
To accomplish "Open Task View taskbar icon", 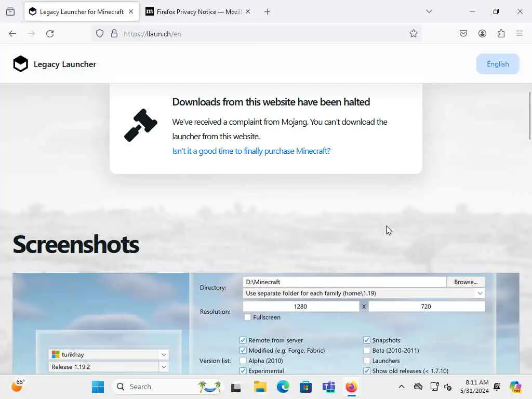I will click(236, 387).
